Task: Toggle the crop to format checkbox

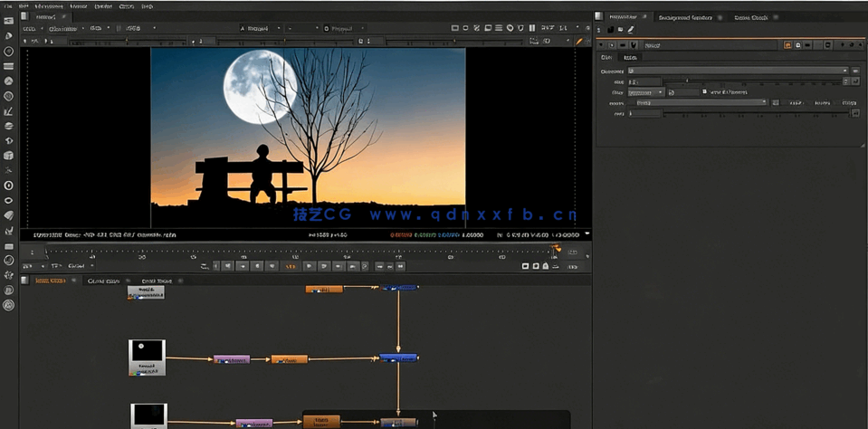Action: [704, 92]
